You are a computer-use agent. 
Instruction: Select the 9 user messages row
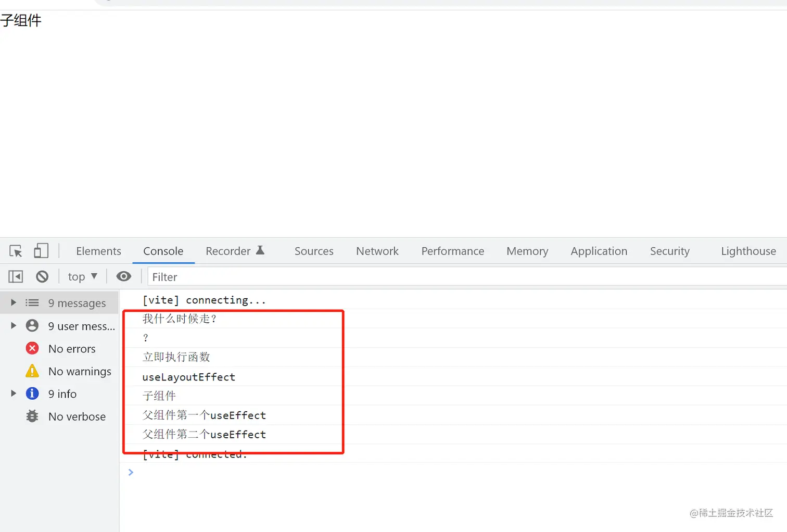tap(59, 326)
